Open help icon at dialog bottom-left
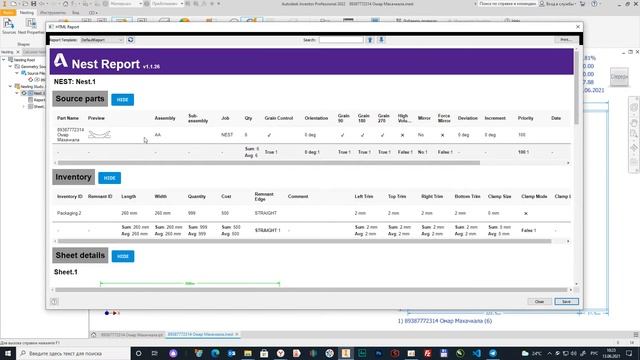 (x=54, y=302)
